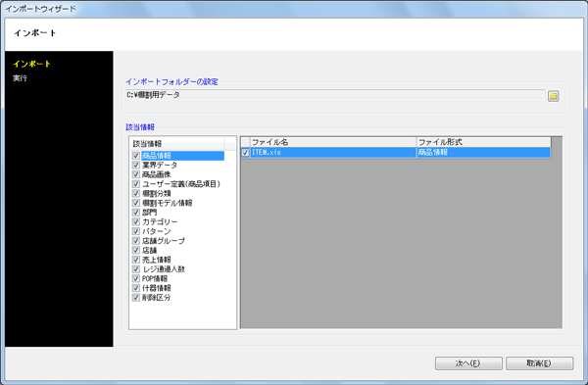Toggle the カテゴリー checkbox

pos(136,222)
